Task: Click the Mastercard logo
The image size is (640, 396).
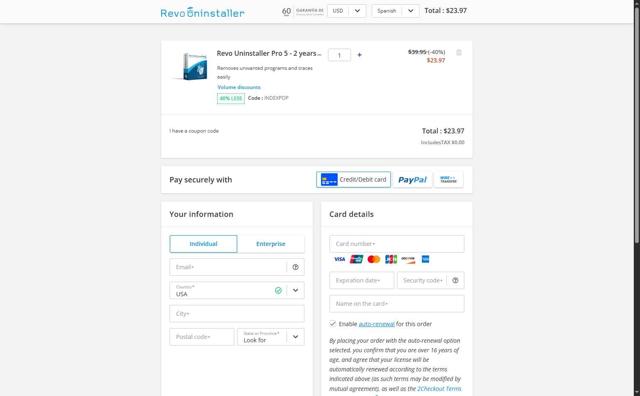Action: click(374, 259)
